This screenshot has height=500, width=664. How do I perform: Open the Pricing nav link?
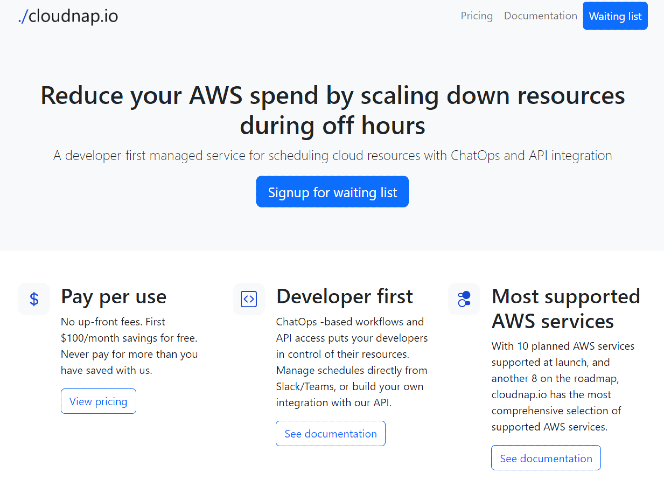coord(476,16)
